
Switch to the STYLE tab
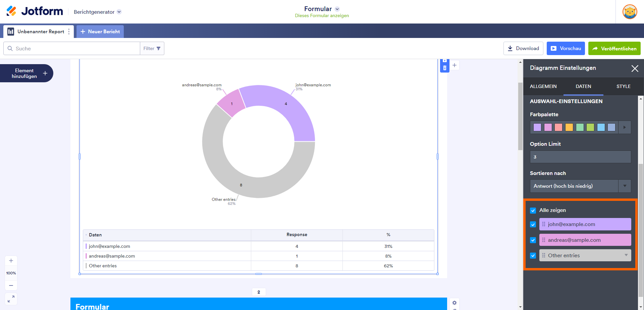click(x=623, y=86)
